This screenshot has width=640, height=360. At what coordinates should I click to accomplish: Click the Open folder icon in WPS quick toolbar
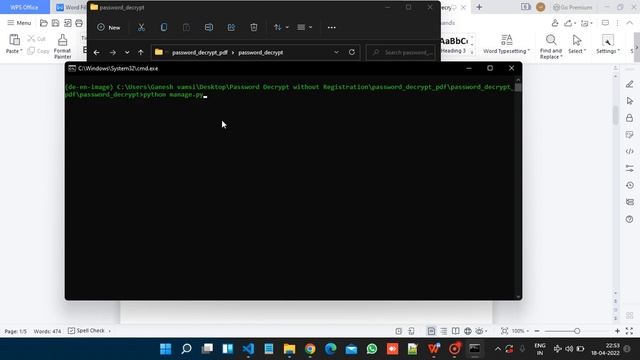[44, 23]
